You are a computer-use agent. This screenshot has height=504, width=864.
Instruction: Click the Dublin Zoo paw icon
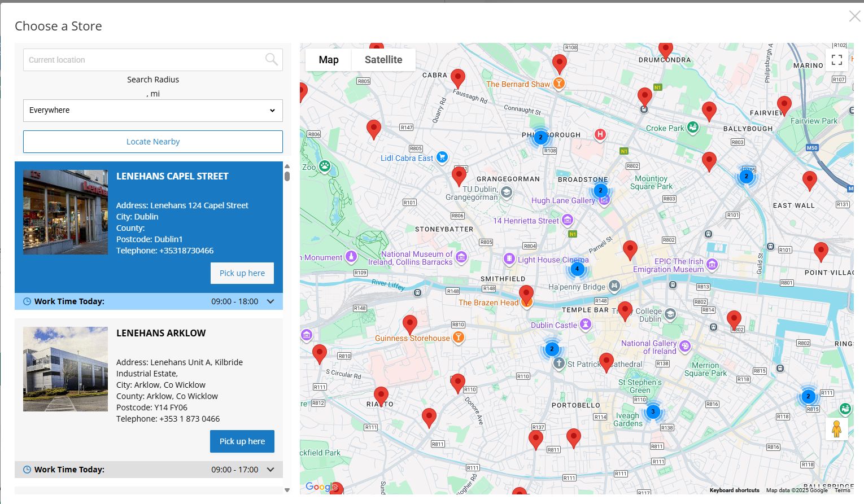coord(325,166)
